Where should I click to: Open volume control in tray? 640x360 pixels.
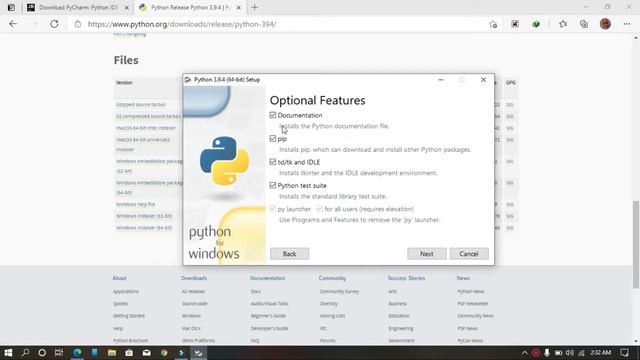pyautogui.click(x=570, y=353)
